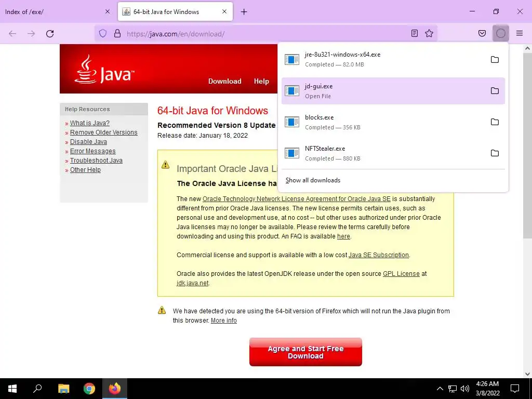Close the Index of /exe/ tab
The width and height of the screenshot is (532, 399).
(108, 11)
